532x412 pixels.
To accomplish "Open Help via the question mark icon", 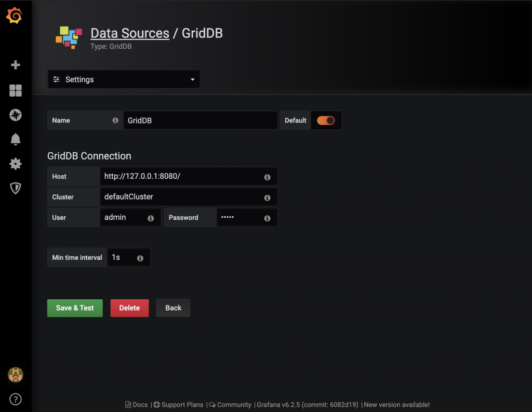I will pos(15,399).
